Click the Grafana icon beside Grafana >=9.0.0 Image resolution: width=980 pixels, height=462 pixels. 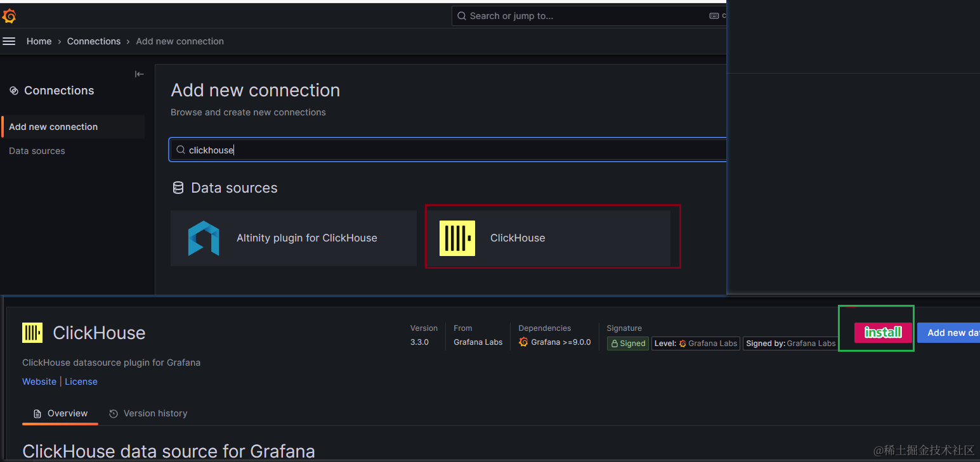(523, 342)
